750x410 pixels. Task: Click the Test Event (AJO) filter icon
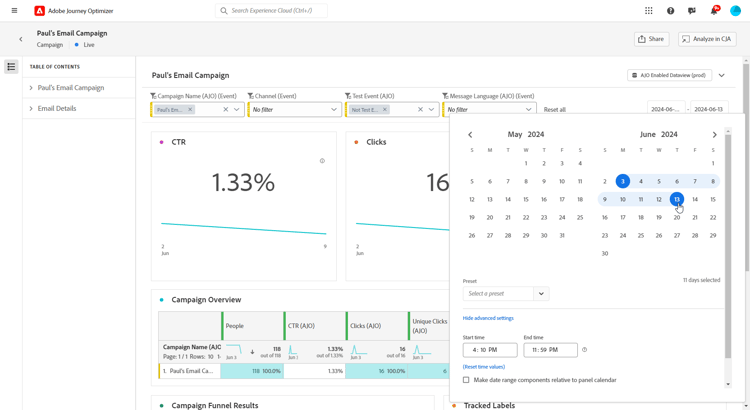(x=348, y=96)
